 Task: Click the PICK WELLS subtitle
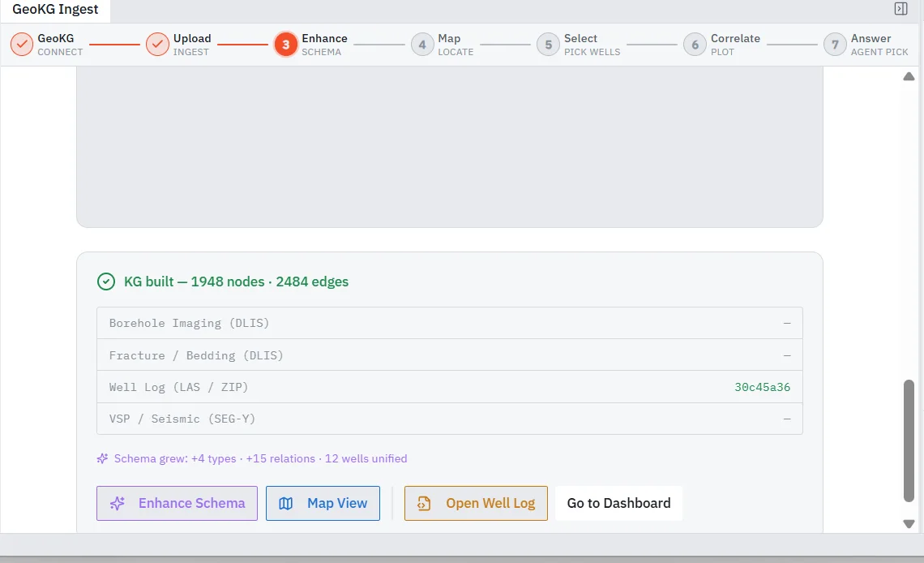(592, 52)
